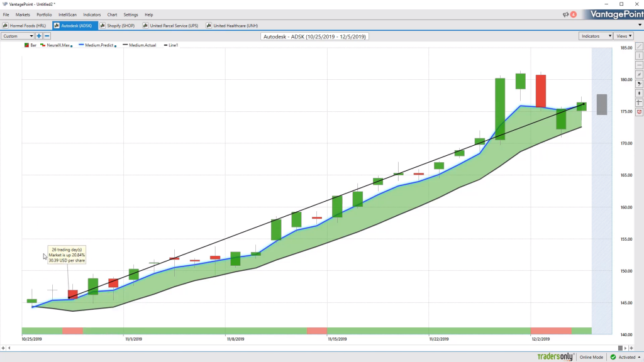Click the blue plus zoom-in button
Viewport: 644px width, 362px height.
[39, 36]
